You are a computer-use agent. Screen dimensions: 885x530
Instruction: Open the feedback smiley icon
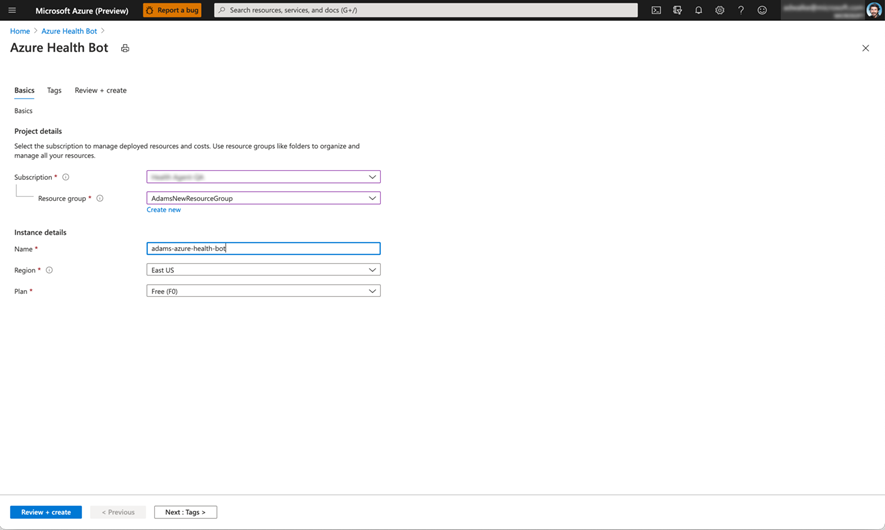(762, 10)
